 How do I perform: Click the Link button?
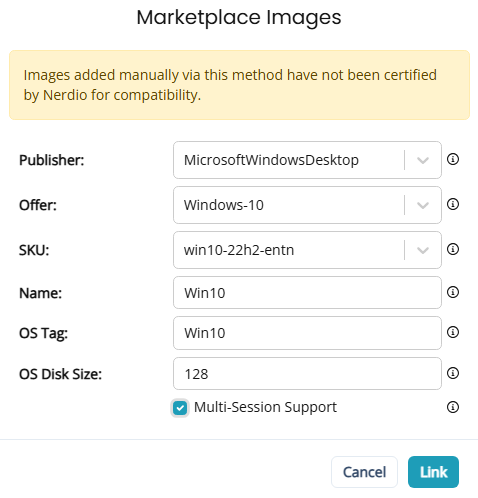tap(433, 472)
